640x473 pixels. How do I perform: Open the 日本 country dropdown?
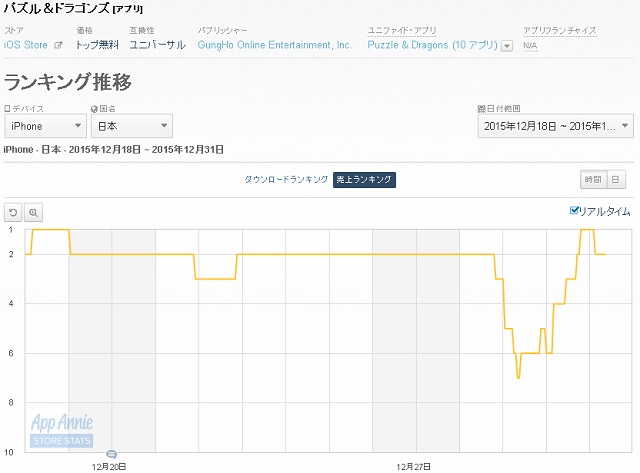pyautogui.click(x=132, y=126)
